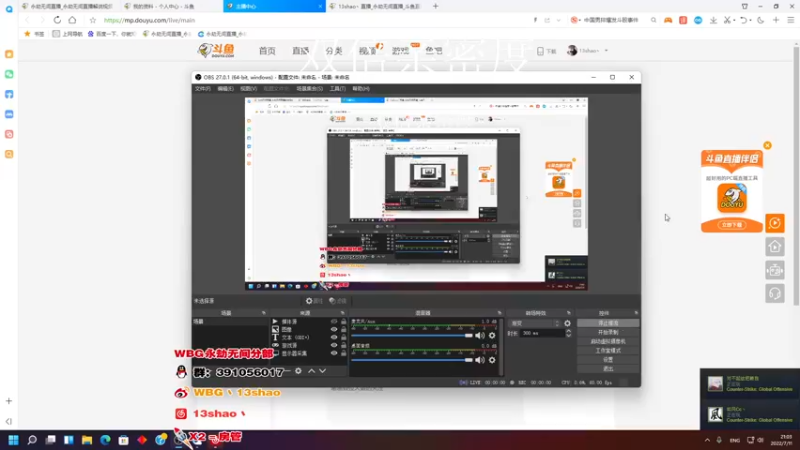
Task: Pop out the 混音器 dock panel icon
Action: click(499, 313)
